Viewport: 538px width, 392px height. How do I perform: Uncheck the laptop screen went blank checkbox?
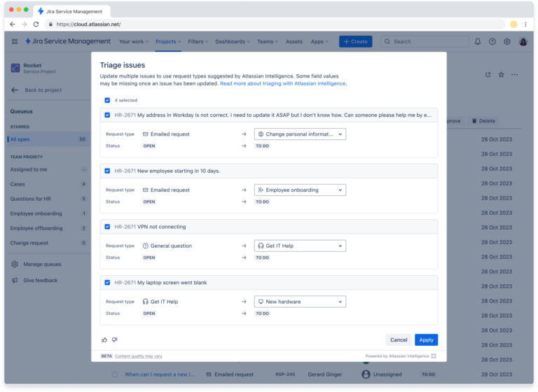[x=107, y=283]
